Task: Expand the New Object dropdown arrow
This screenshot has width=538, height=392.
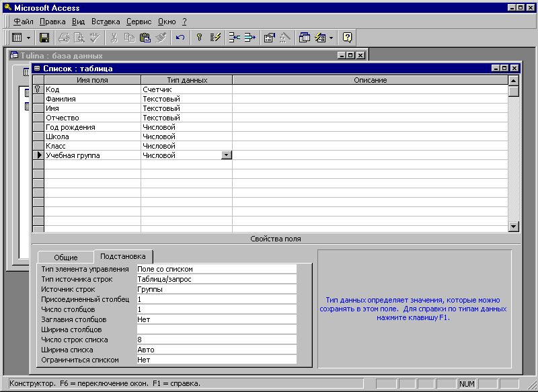Action: (331, 38)
